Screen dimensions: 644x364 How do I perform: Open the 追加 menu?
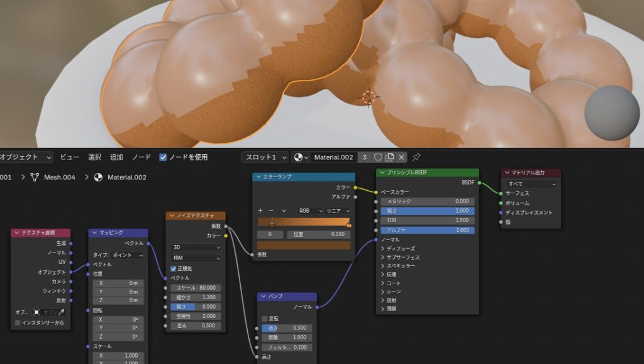[116, 157]
